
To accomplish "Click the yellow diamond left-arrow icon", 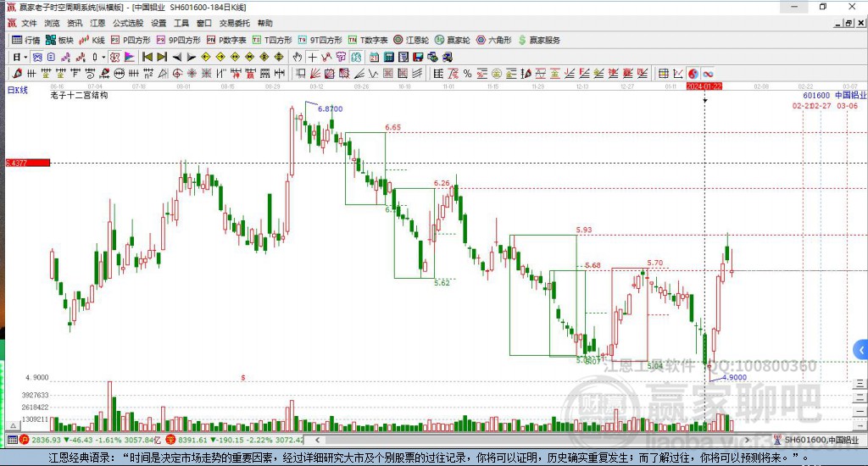I will [x=206, y=57].
